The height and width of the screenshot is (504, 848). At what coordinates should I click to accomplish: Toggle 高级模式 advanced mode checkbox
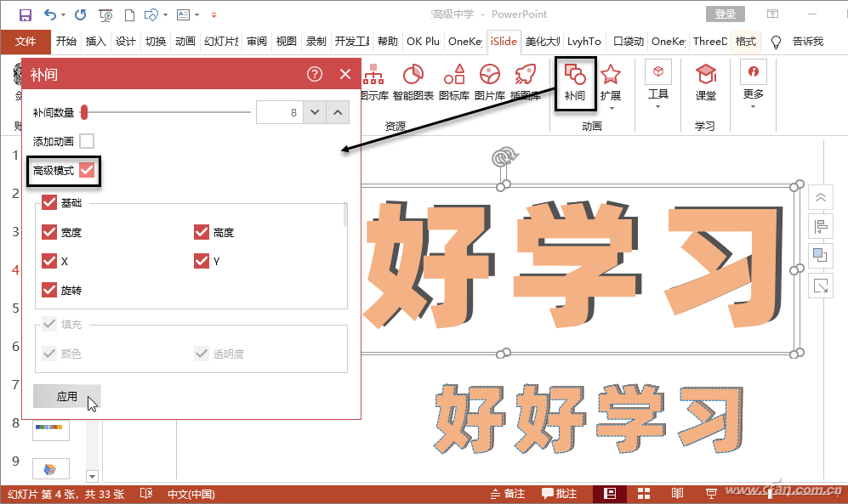[x=88, y=170]
